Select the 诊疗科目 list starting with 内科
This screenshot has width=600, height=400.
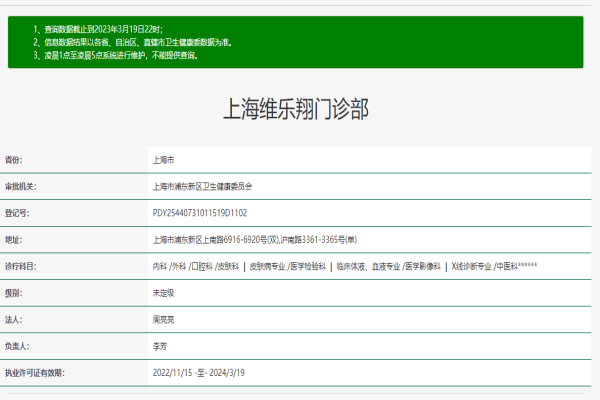tap(345, 266)
